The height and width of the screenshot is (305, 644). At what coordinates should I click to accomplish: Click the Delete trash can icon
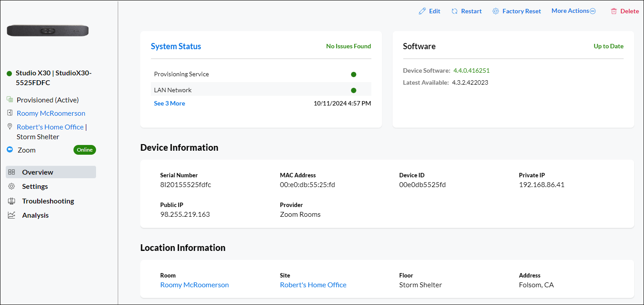614,11
